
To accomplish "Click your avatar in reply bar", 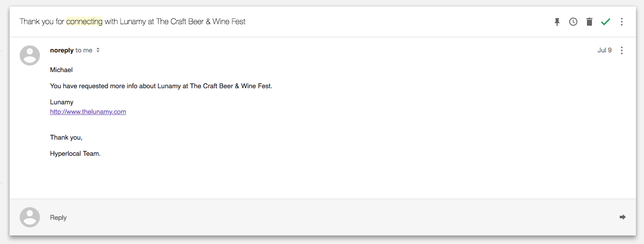I will [x=30, y=217].
